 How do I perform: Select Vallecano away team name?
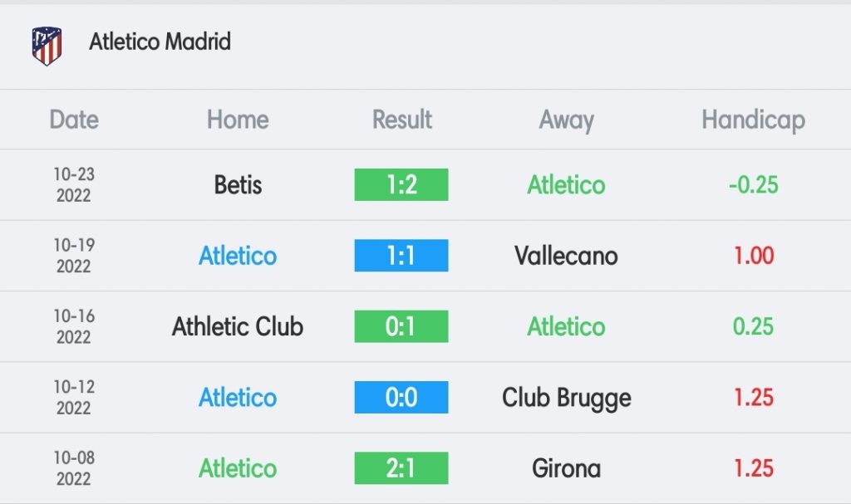[x=566, y=256]
